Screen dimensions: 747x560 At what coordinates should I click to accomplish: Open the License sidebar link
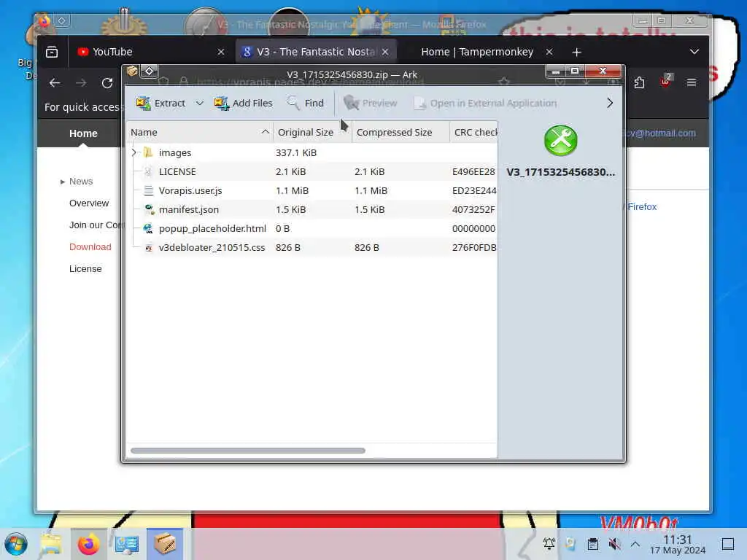click(x=85, y=269)
